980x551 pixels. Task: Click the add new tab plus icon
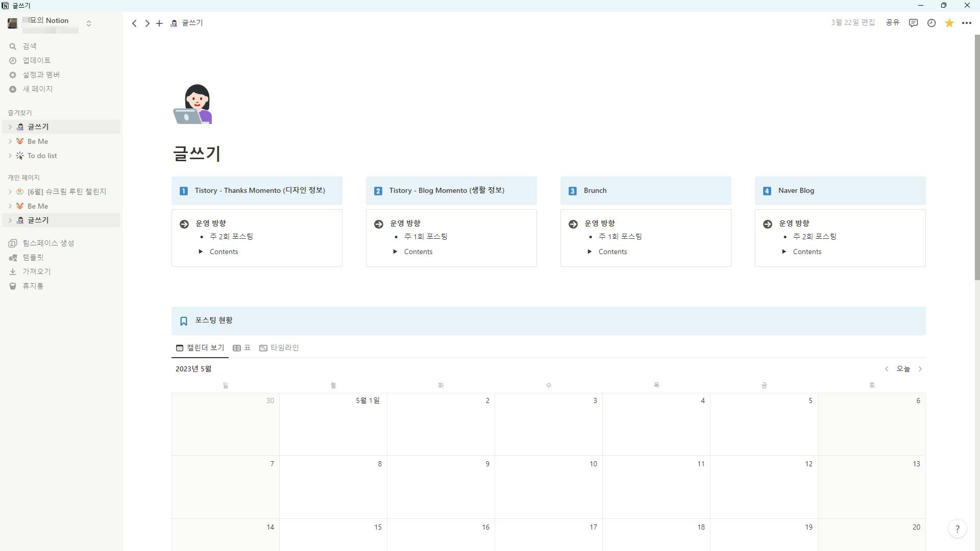pos(159,23)
